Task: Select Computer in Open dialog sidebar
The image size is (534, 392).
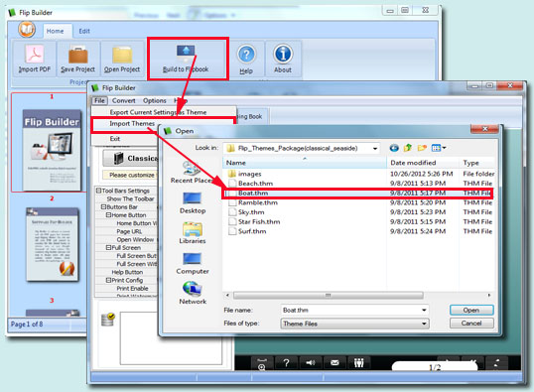Action: (x=193, y=263)
